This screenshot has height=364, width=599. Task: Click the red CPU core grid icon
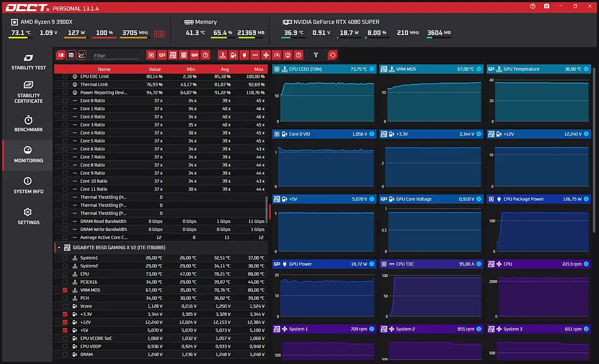pos(159,34)
